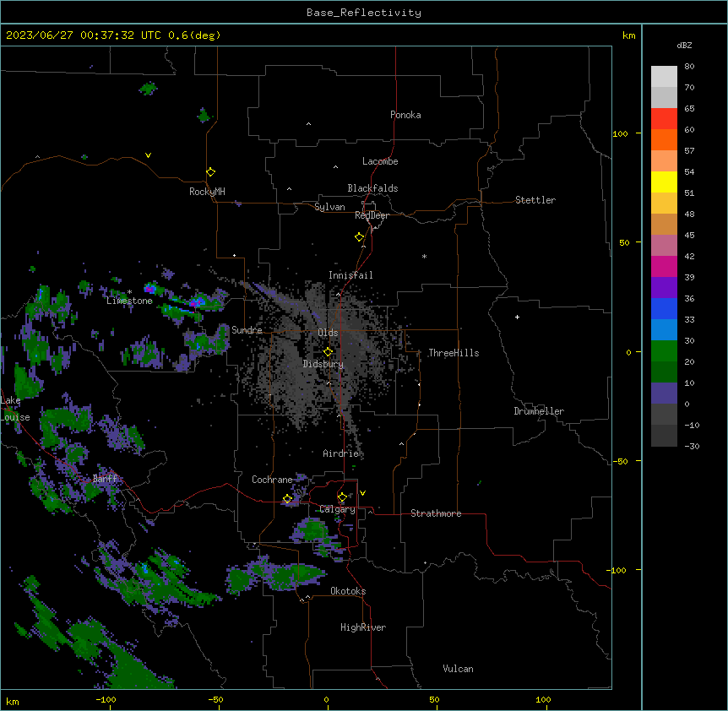Click the RockyMH label
The image size is (728, 711).
click(207, 192)
